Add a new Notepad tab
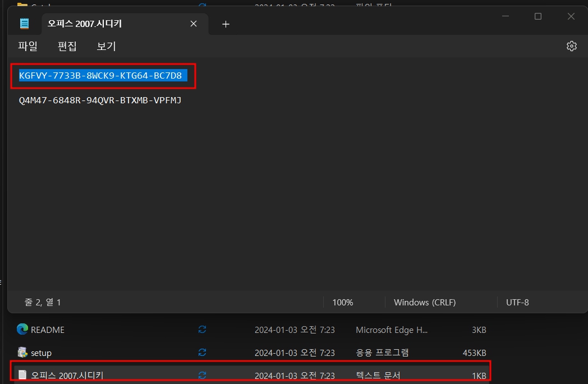The image size is (588, 384). [226, 24]
